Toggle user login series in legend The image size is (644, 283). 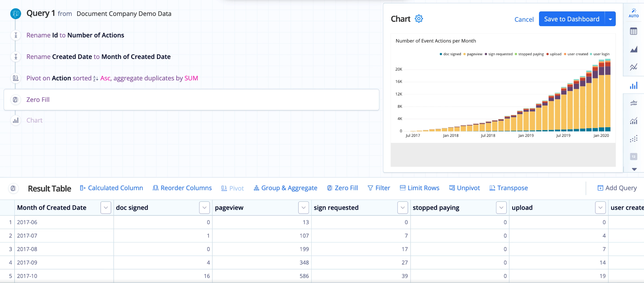click(x=600, y=54)
